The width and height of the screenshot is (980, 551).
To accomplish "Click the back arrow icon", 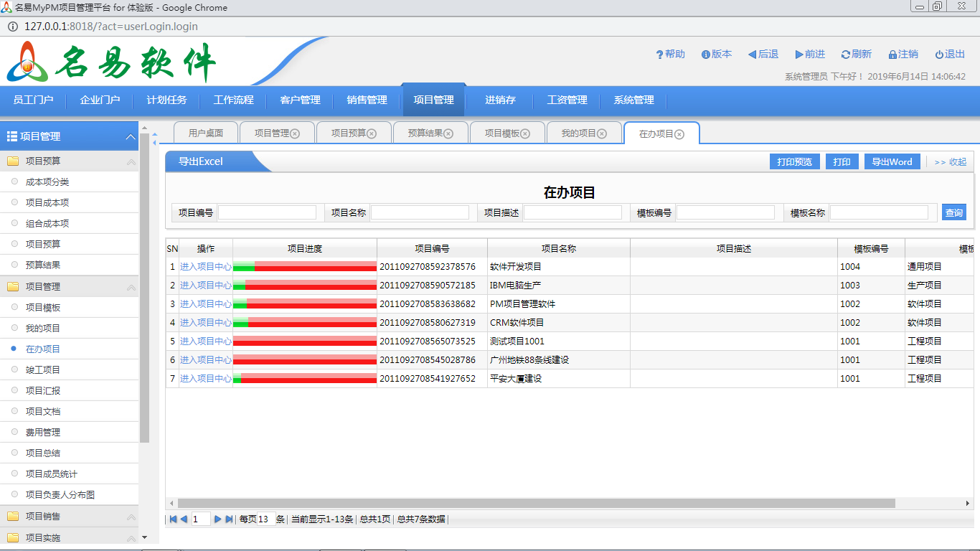I will pos(752,55).
